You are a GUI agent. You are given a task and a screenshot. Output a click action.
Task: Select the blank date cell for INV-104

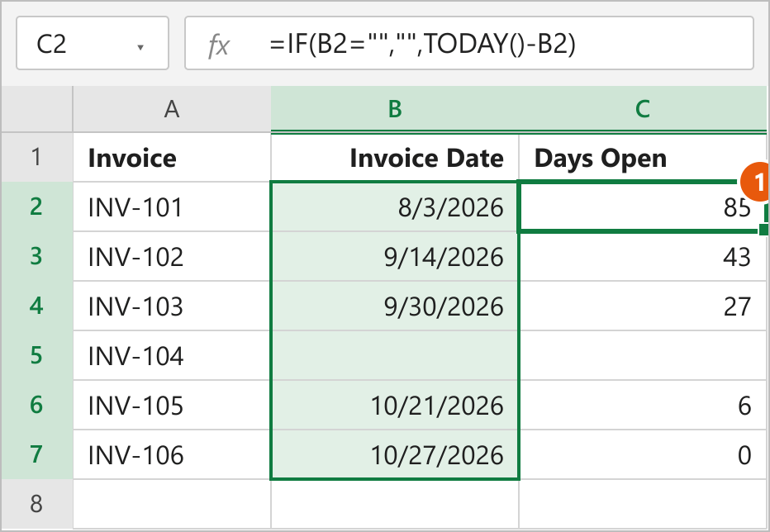pyautogui.click(x=395, y=355)
